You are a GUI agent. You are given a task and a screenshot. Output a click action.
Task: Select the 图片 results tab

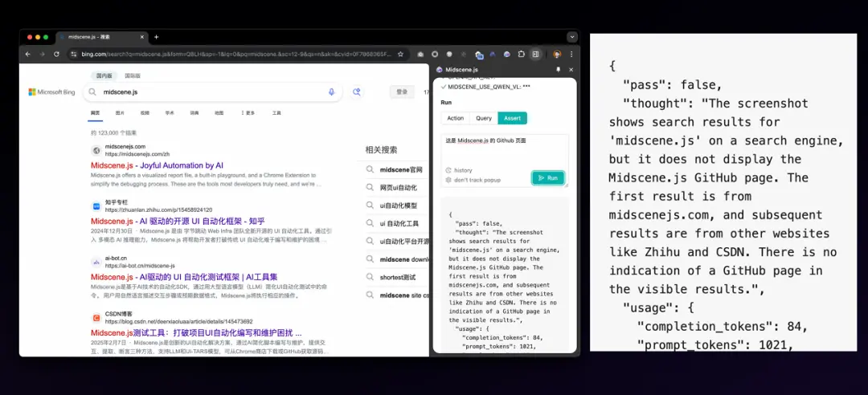click(x=120, y=113)
